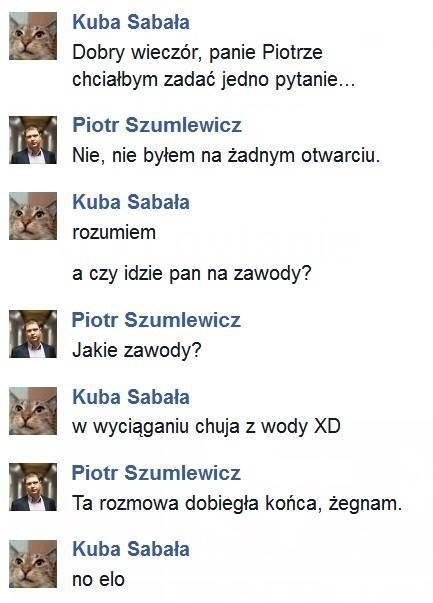Click the final 'no elo' message text
This screenshot has width=433, height=603.
click(x=98, y=580)
